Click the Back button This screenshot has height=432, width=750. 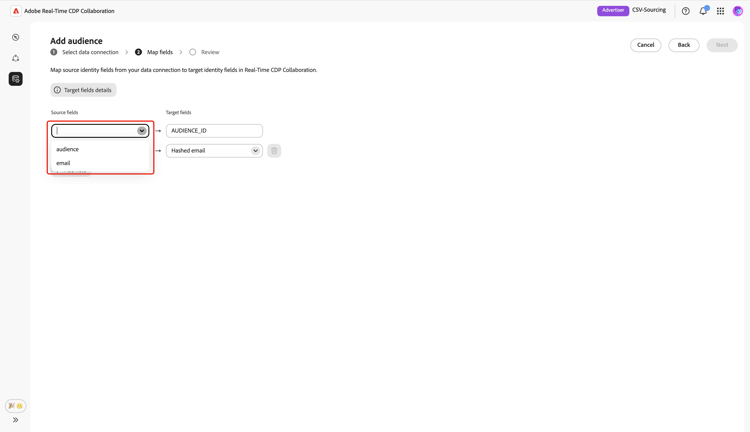coord(684,45)
